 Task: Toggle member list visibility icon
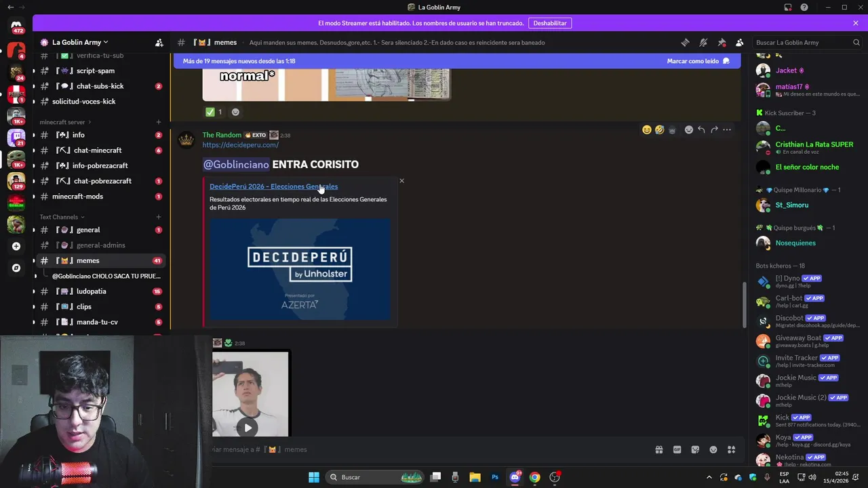[x=739, y=42]
